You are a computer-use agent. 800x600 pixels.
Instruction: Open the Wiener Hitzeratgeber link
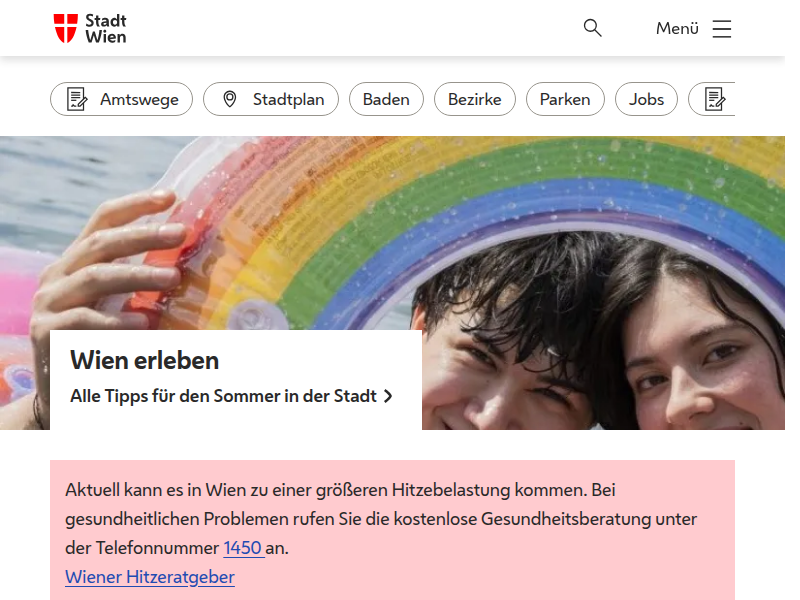coord(150,577)
